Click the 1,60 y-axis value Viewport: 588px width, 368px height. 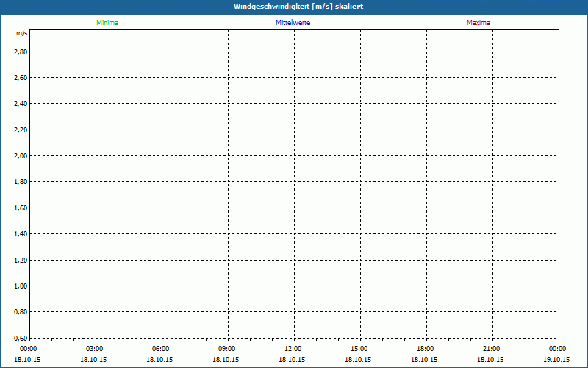point(21,208)
